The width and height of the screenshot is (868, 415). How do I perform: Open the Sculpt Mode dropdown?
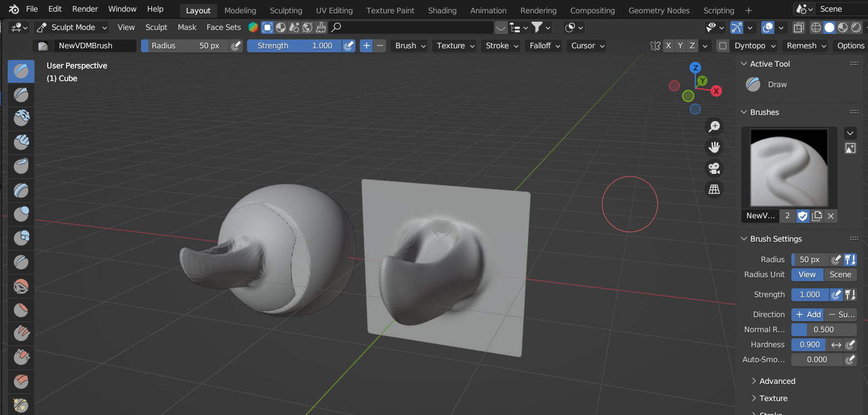(72, 27)
